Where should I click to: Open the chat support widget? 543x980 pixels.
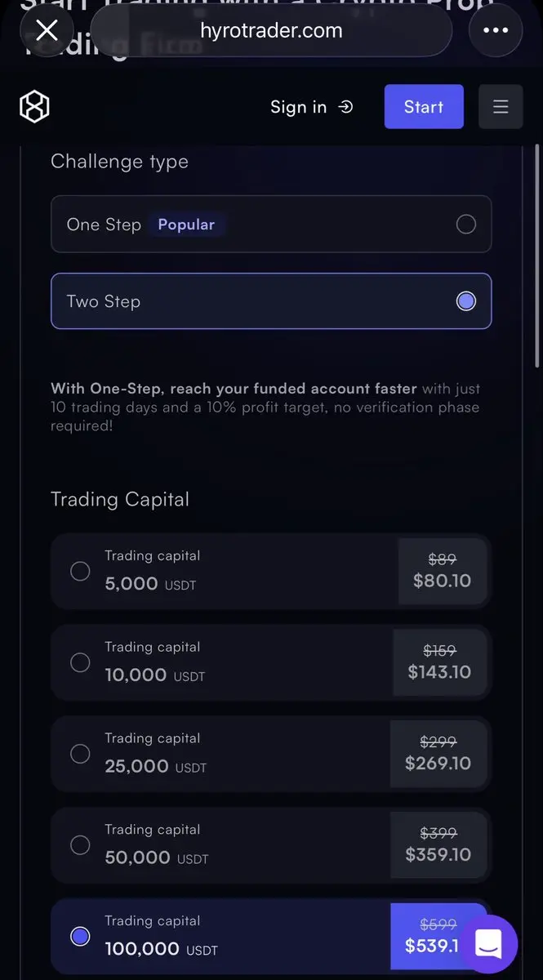click(x=488, y=944)
